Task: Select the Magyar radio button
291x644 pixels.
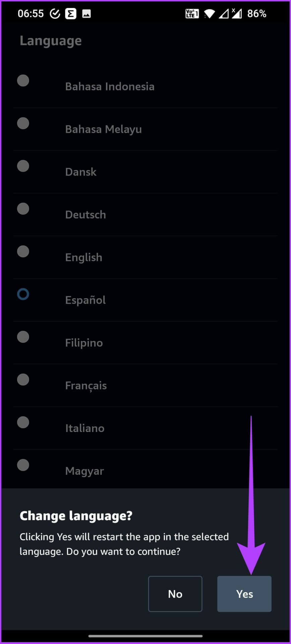Action: click(x=23, y=465)
